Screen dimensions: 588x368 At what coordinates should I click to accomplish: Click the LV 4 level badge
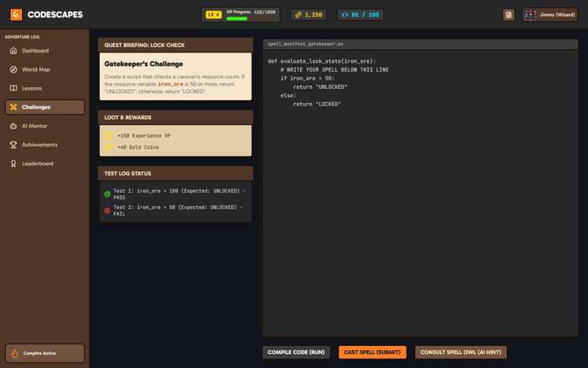click(213, 15)
